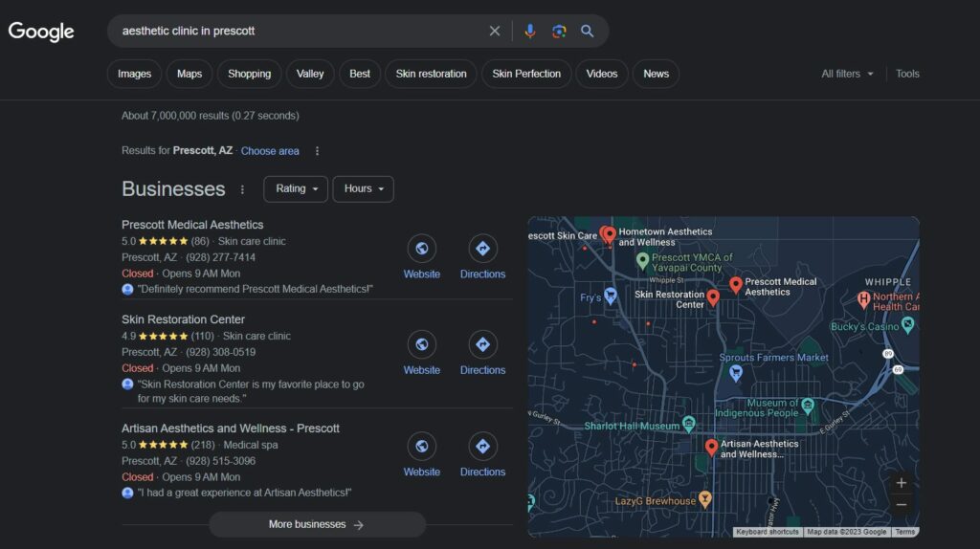Click the Prescott Medical Aesthetics map pin

pyautogui.click(x=736, y=285)
